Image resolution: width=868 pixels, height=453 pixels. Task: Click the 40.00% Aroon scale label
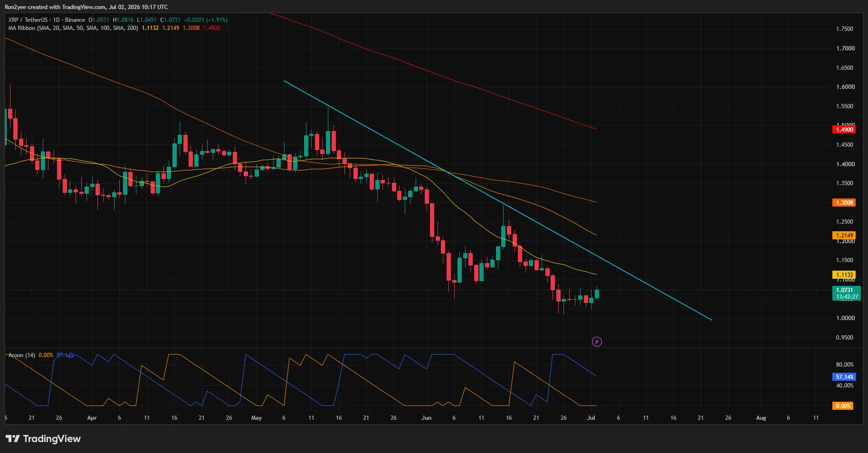845,386
